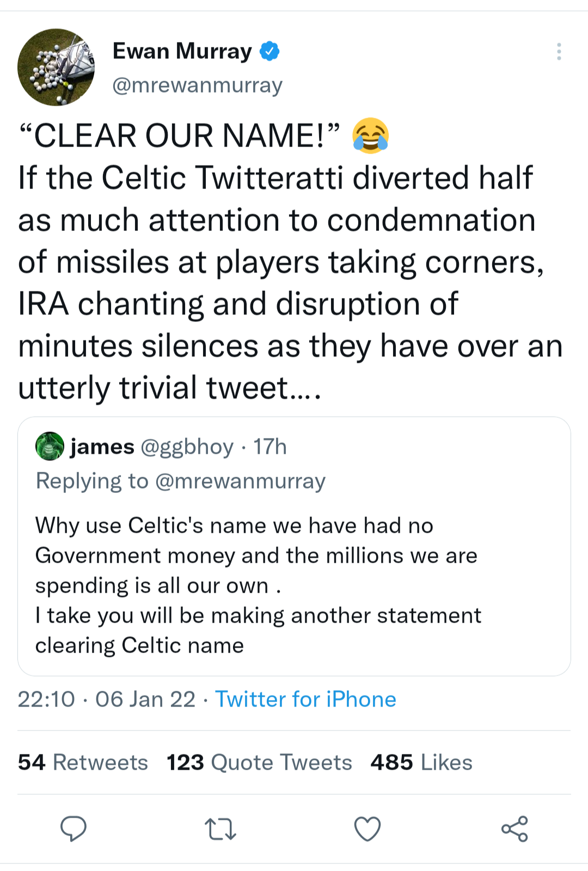
Task: View the 485 Likes list
Action: tap(421, 762)
